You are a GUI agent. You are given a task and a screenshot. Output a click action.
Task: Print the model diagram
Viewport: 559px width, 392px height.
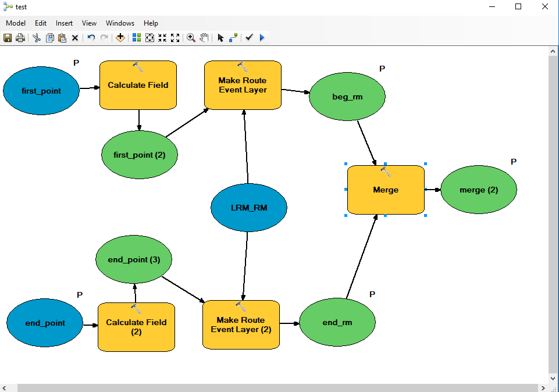[x=20, y=37]
